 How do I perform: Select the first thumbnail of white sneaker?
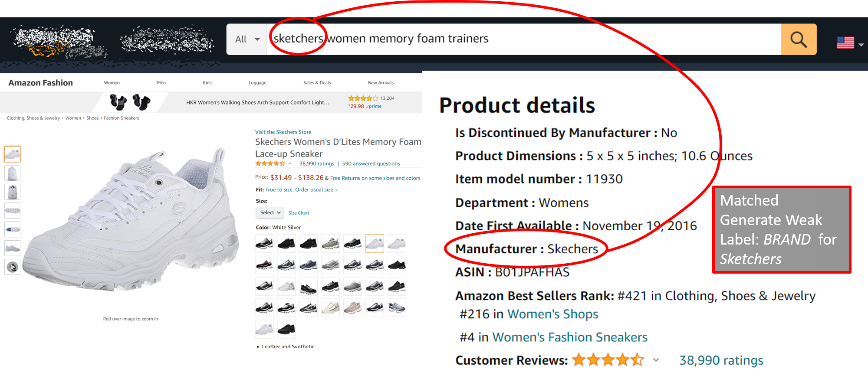coord(13,154)
